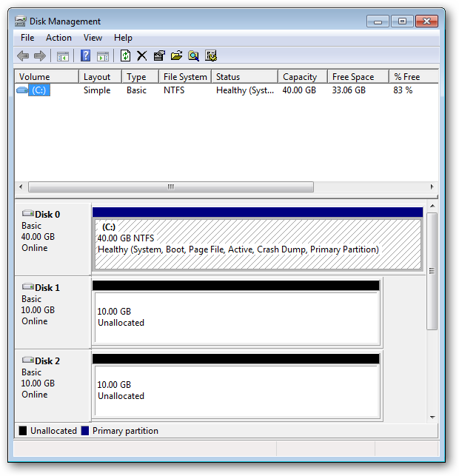
Task: Click the disk pane scroll down arrow
Action: [x=432, y=417]
